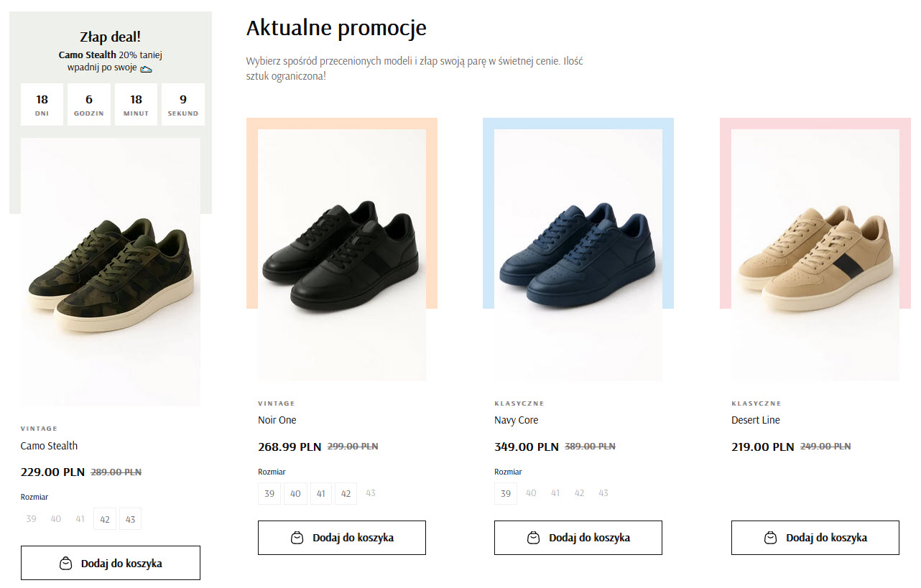Click the bag icon in Desert Line's cart button
921x588 pixels.
tap(769, 537)
